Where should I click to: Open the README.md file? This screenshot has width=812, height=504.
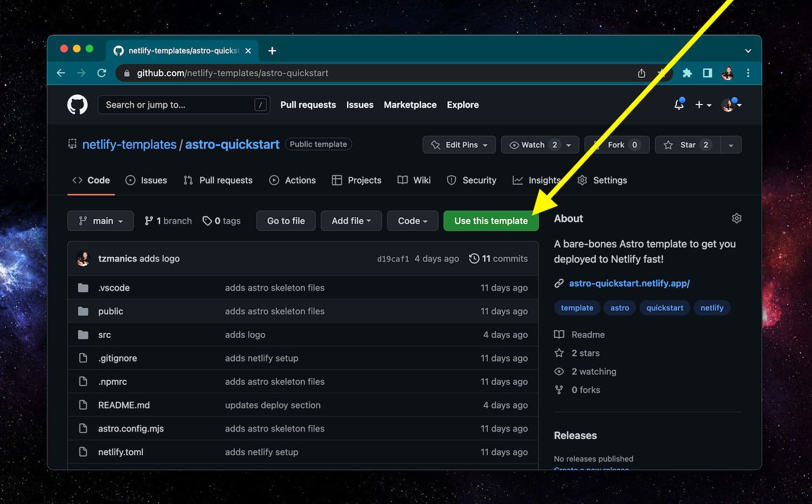point(124,405)
